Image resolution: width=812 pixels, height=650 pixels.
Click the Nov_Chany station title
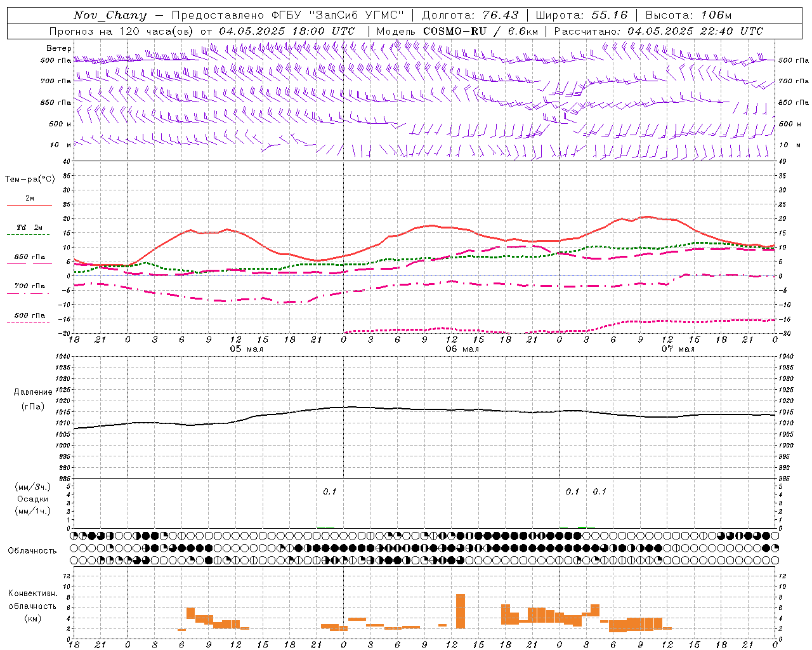point(110,15)
